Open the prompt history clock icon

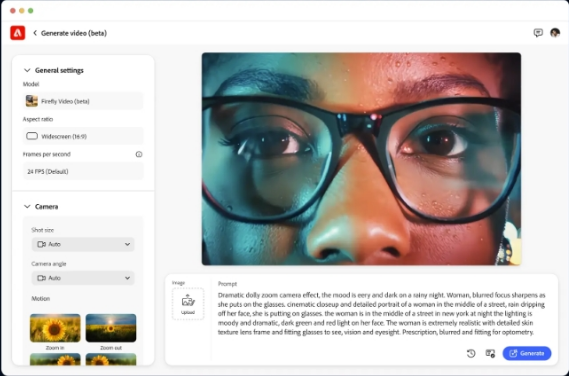pyautogui.click(x=471, y=353)
